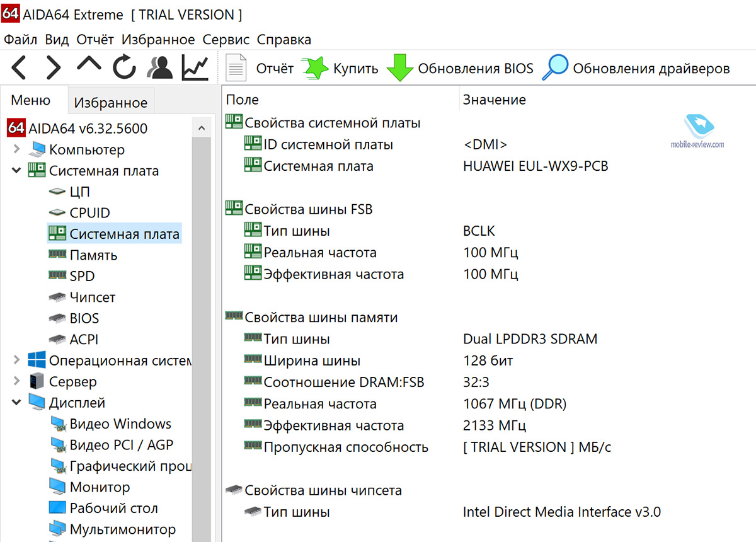Open the Отчёт menu in menu bar
Viewport: 756px width, 542px height.
tap(95, 40)
